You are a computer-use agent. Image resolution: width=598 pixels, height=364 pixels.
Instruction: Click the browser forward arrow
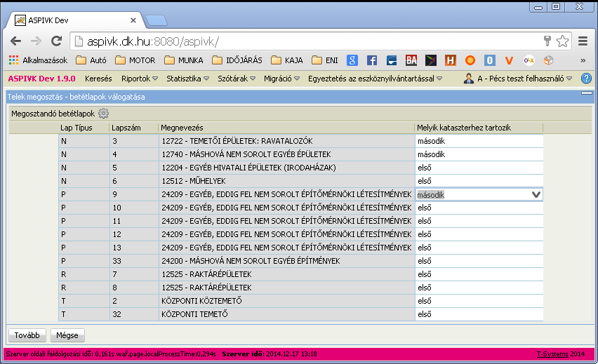[36, 41]
